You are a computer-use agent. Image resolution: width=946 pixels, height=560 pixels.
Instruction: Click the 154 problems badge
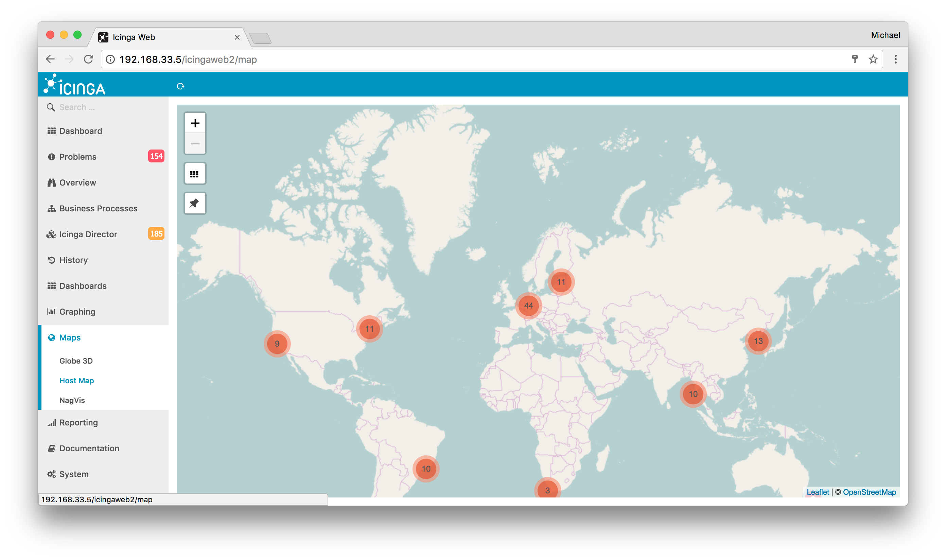(x=156, y=156)
